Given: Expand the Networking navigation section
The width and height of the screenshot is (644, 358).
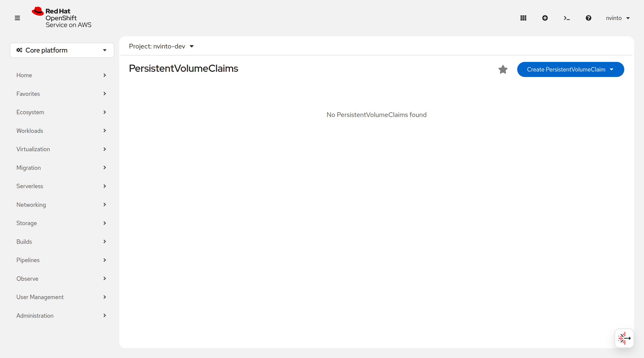Looking at the screenshot, I should click(x=62, y=205).
